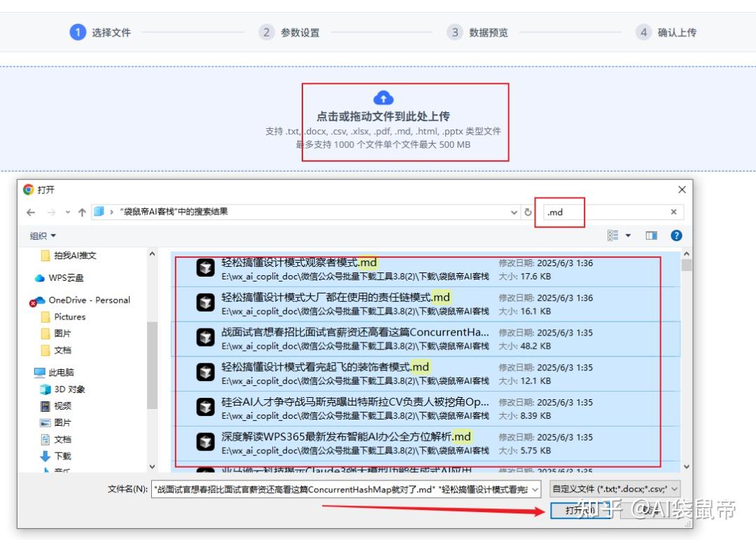The height and width of the screenshot is (540, 756).
Task: Expand the address bar history dropdown
Action: point(514,212)
